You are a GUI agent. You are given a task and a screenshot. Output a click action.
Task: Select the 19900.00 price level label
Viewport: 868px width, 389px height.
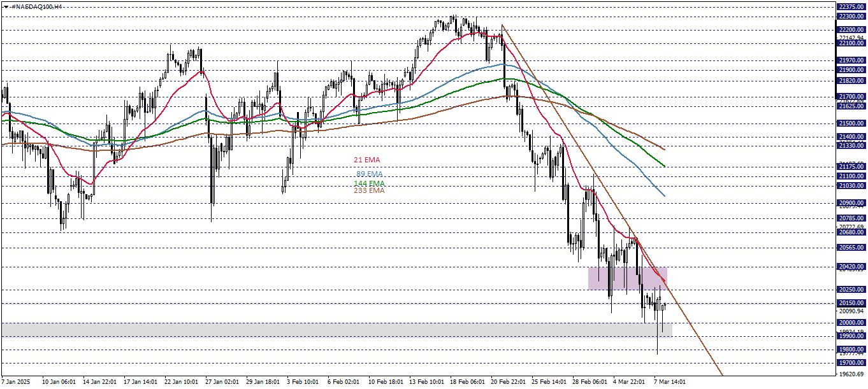coord(852,336)
